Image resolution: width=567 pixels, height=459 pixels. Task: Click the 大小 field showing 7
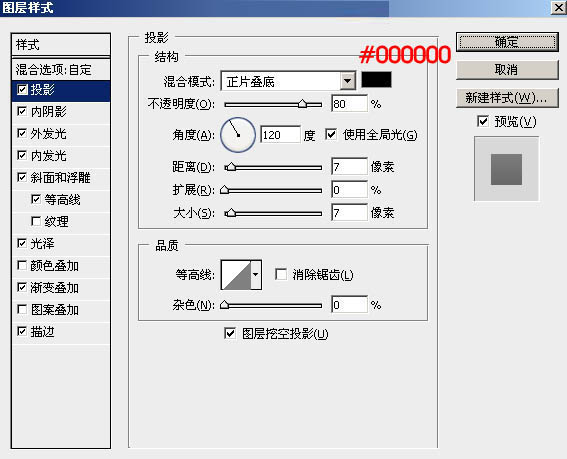pyautogui.click(x=349, y=212)
